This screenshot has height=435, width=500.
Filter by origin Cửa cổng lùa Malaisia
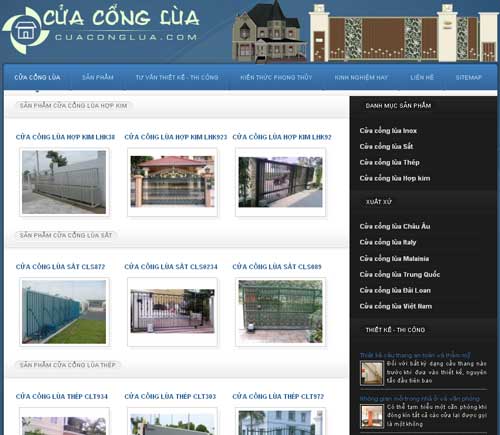(394, 258)
